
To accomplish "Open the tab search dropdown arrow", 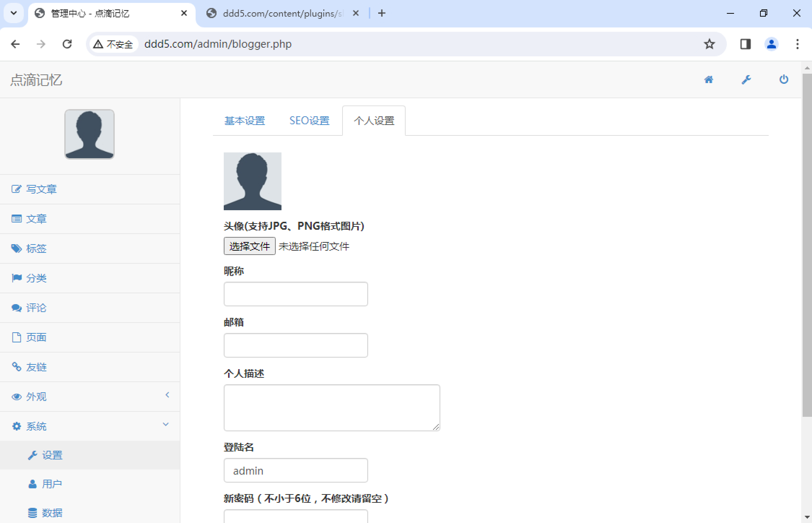I will [14, 13].
